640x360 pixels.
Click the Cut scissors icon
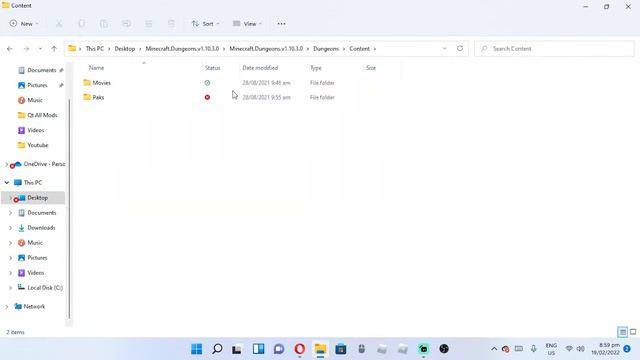(x=59, y=24)
